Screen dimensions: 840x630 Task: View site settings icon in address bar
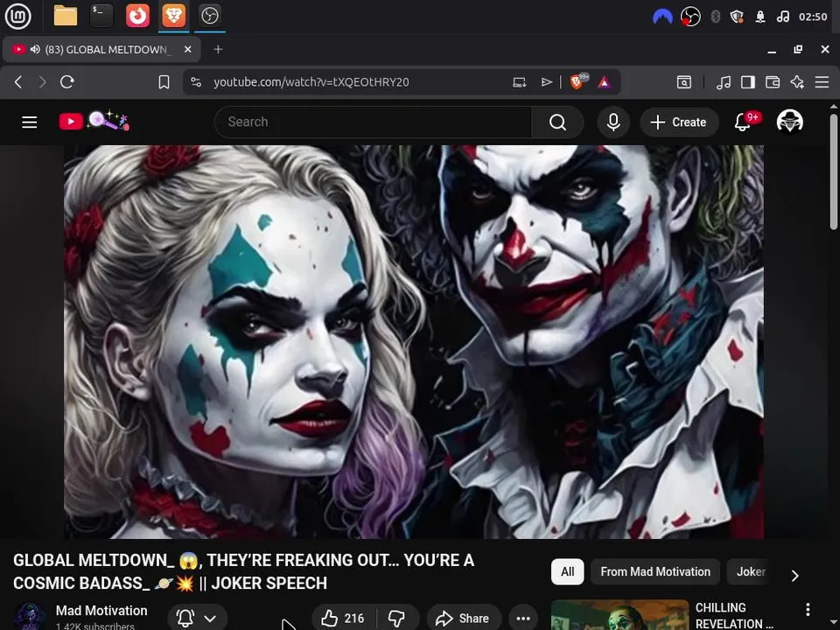(196, 82)
